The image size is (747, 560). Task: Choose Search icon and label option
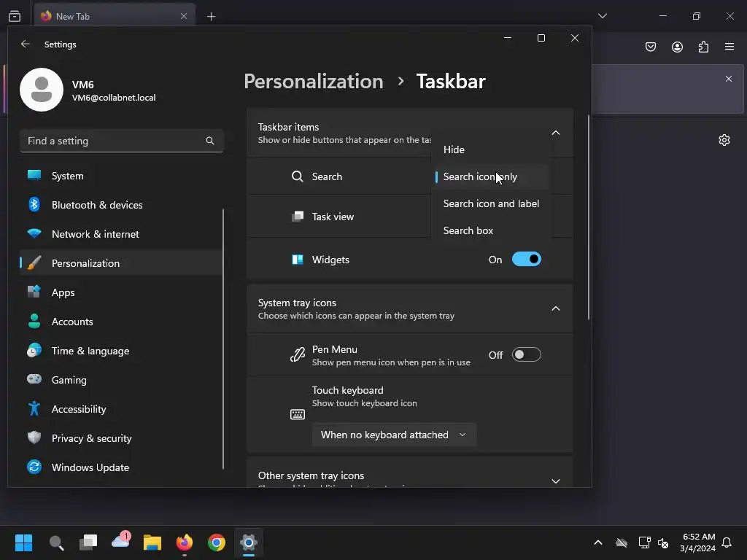pos(491,203)
